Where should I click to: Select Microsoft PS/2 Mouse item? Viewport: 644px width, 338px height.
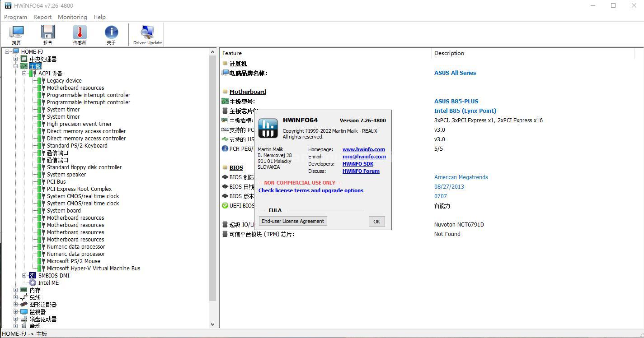(74, 261)
